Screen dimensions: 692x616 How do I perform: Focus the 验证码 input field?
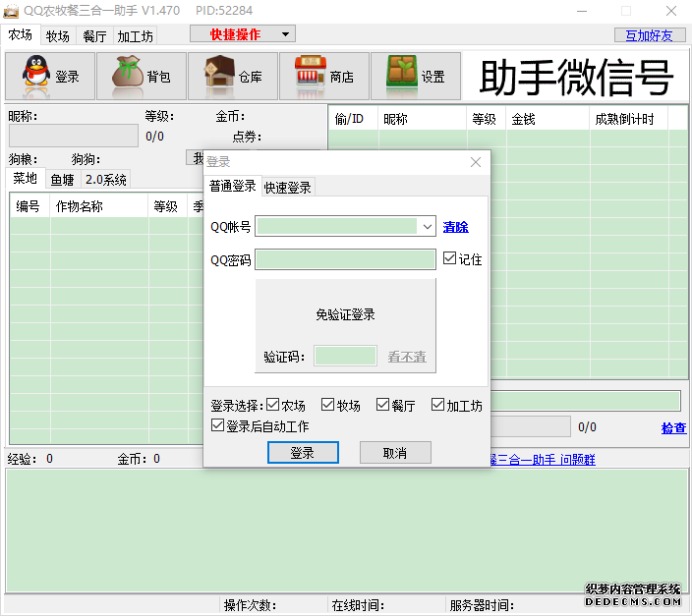coord(345,356)
